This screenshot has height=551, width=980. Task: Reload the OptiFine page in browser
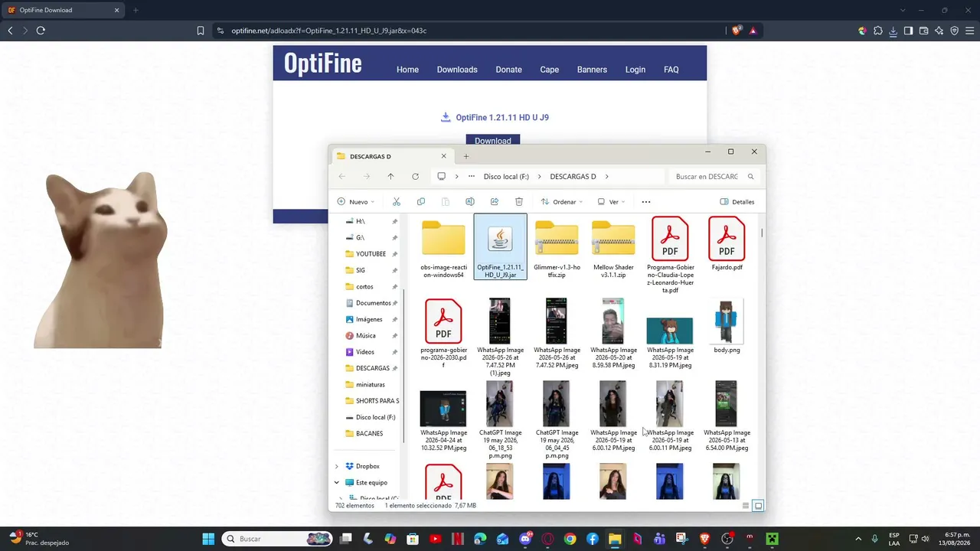click(41, 31)
